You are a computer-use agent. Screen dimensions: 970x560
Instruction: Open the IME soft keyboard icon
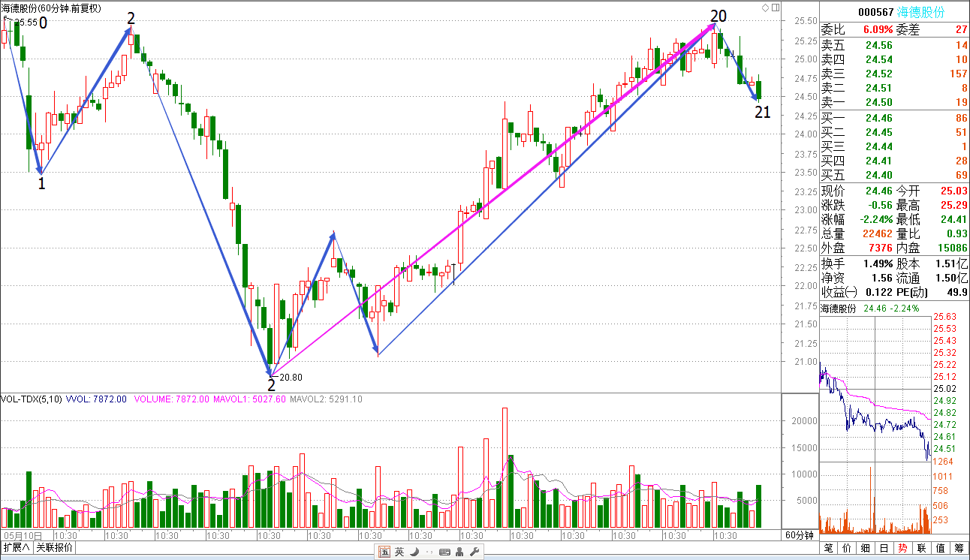444,552
